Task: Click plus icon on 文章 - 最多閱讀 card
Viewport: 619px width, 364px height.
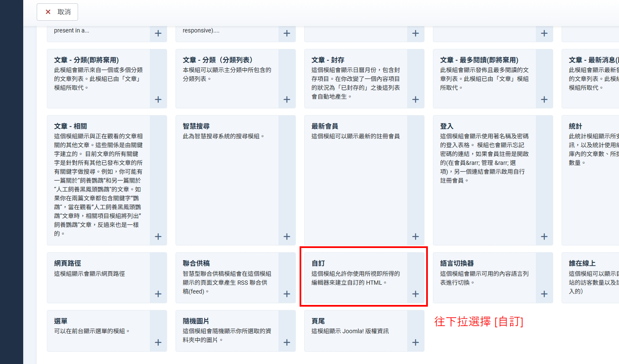Action: tap(544, 100)
